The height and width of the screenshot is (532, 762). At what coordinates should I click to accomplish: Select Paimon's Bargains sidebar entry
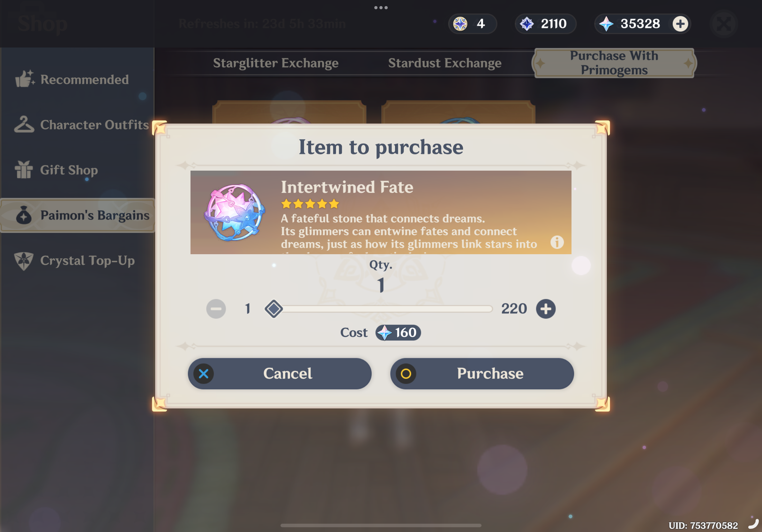pos(77,216)
